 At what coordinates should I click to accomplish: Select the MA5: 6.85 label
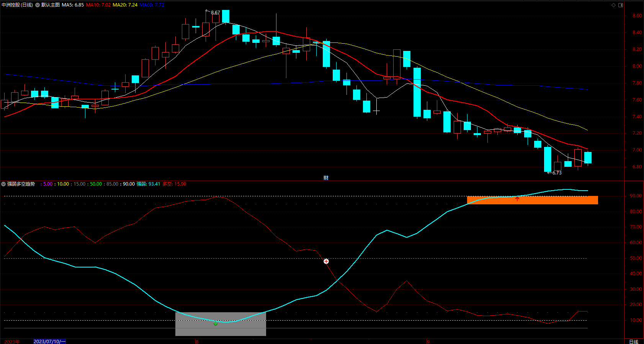point(73,5)
